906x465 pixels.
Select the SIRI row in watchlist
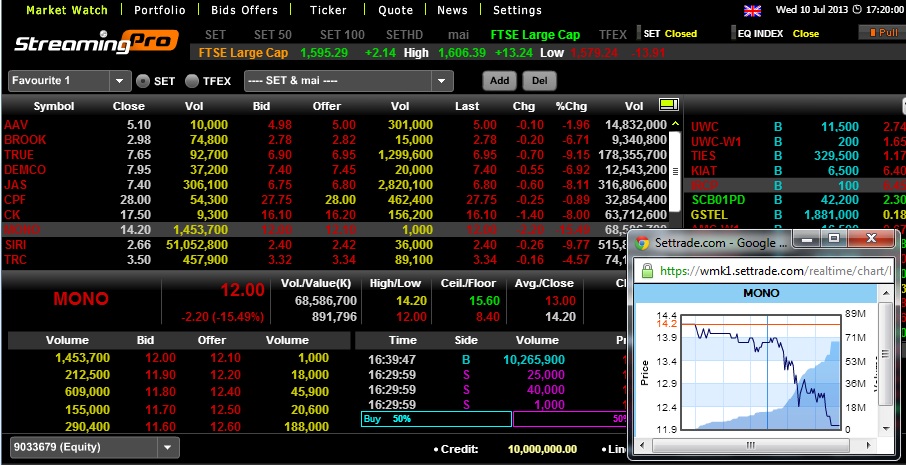coord(315,244)
